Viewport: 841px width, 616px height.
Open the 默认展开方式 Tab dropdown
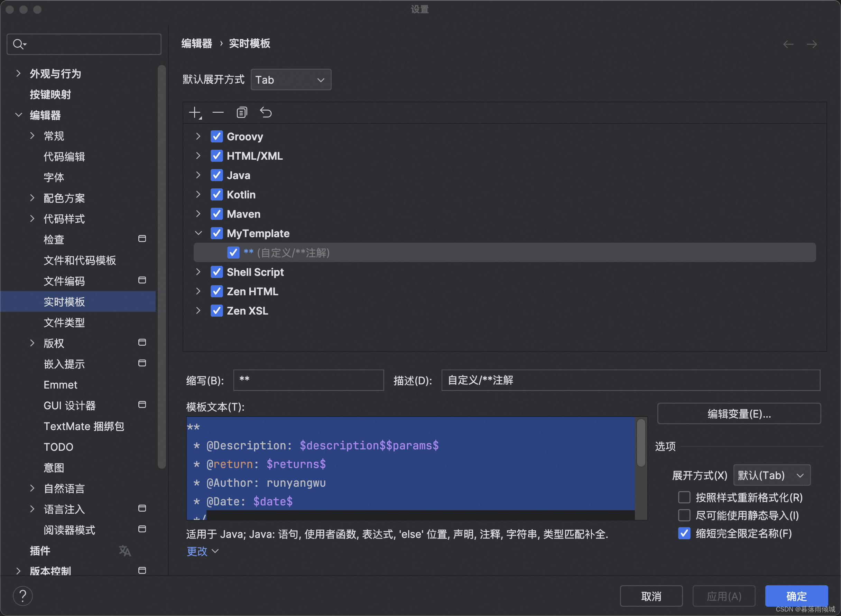(x=291, y=80)
